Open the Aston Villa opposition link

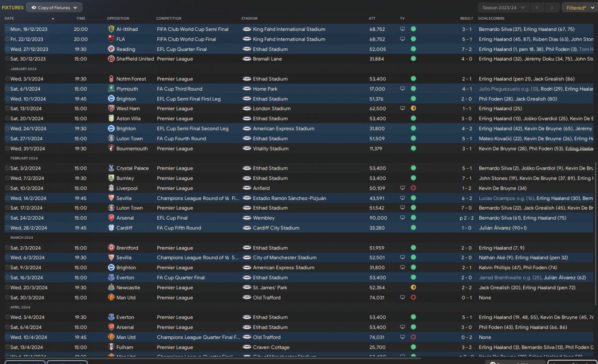(x=128, y=119)
